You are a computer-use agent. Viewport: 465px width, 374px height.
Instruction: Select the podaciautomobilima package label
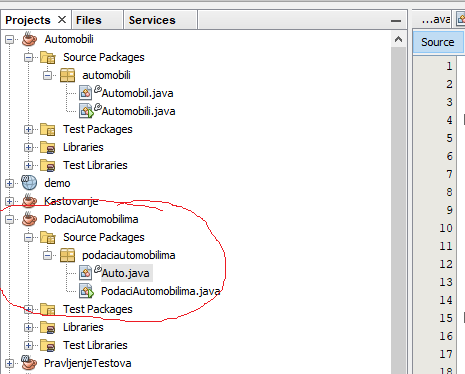tap(129, 255)
